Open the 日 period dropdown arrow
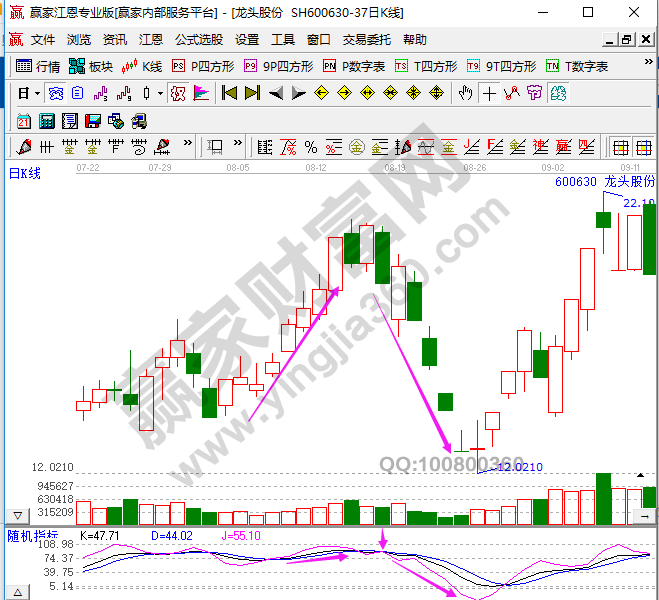 [37, 94]
